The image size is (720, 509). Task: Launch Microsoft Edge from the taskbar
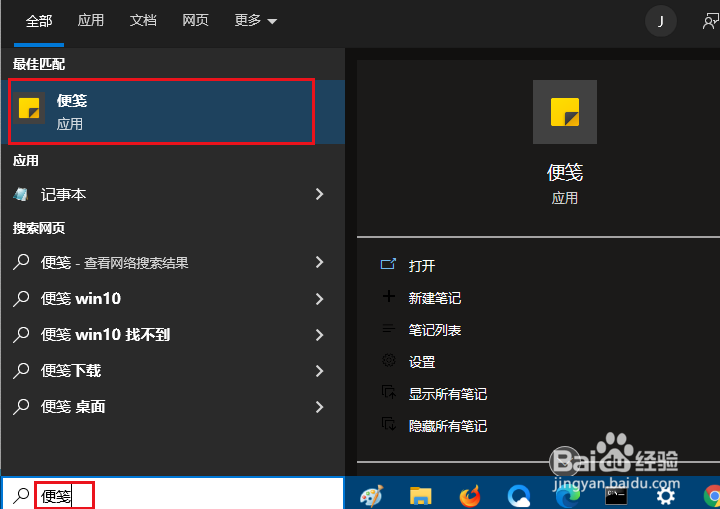pos(568,497)
